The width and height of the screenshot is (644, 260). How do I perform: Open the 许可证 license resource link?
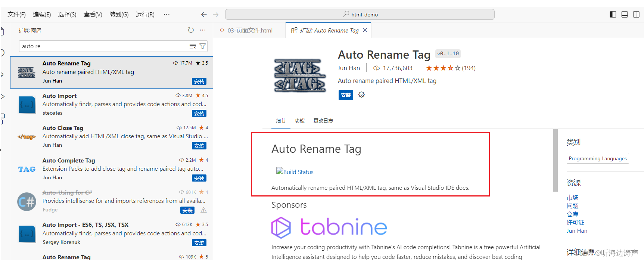[x=575, y=222]
